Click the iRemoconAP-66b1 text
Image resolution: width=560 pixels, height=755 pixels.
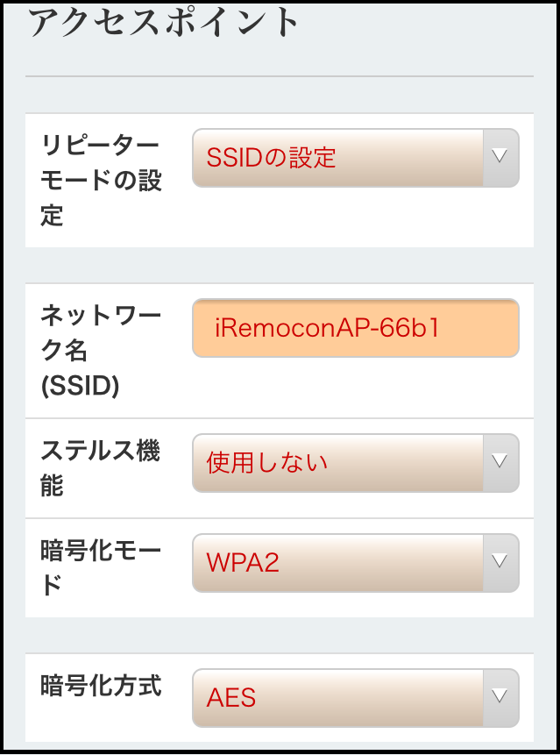[x=326, y=329]
